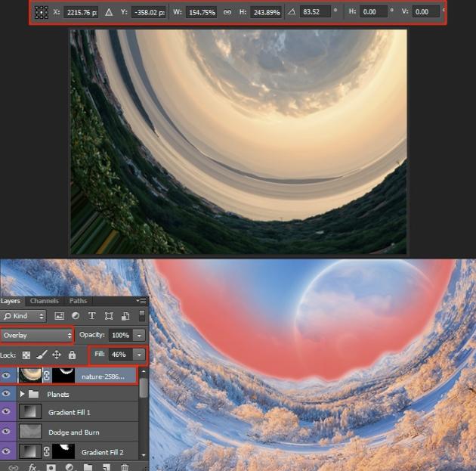Select the nature-2586 layer thumbnail
The width and height of the screenshot is (476, 471).
pyautogui.click(x=30, y=376)
